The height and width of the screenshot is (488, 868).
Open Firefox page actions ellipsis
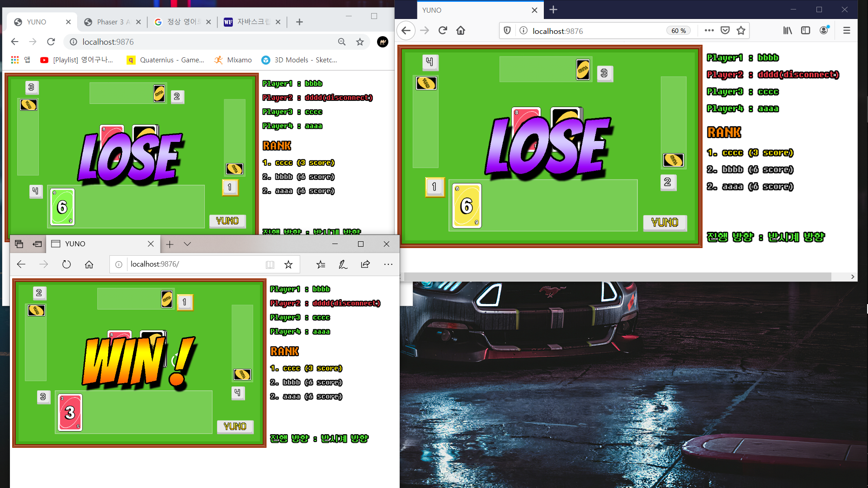pyautogui.click(x=709, y=31)
